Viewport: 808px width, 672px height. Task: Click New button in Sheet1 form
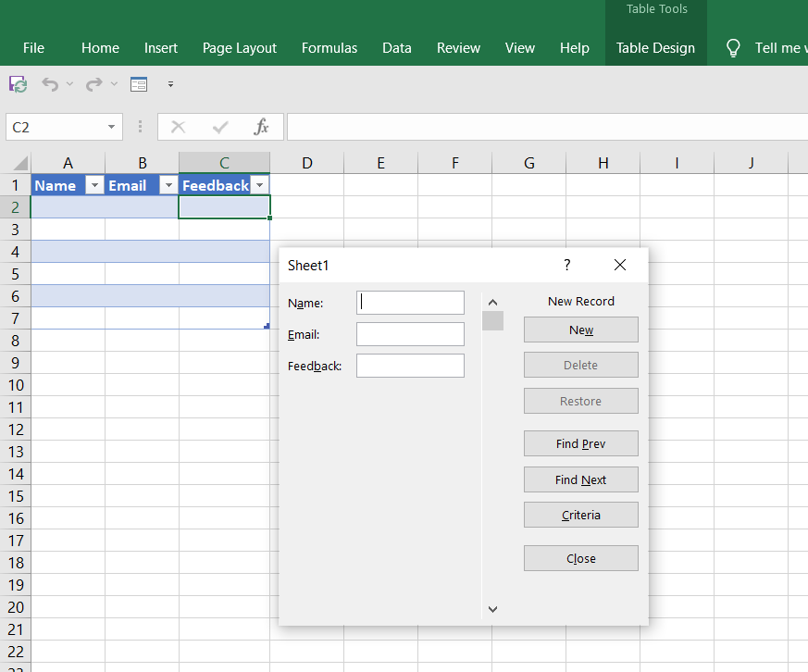pyautogui.click(x=580, y=330)
